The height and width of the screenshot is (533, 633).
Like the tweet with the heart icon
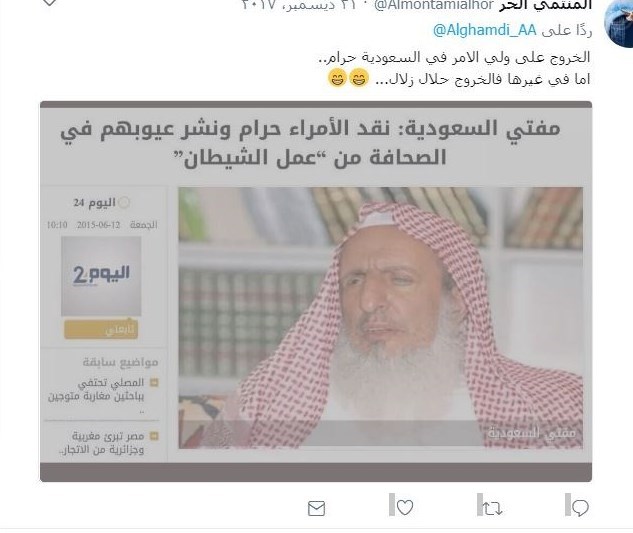pos(405,508)
